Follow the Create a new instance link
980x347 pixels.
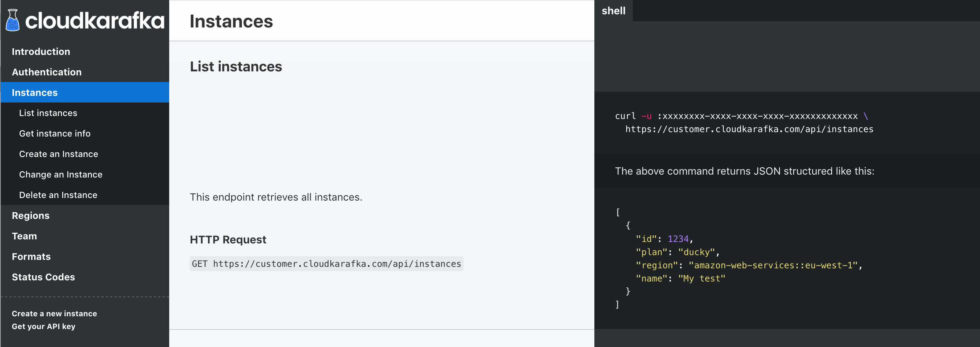pos(55,314)
